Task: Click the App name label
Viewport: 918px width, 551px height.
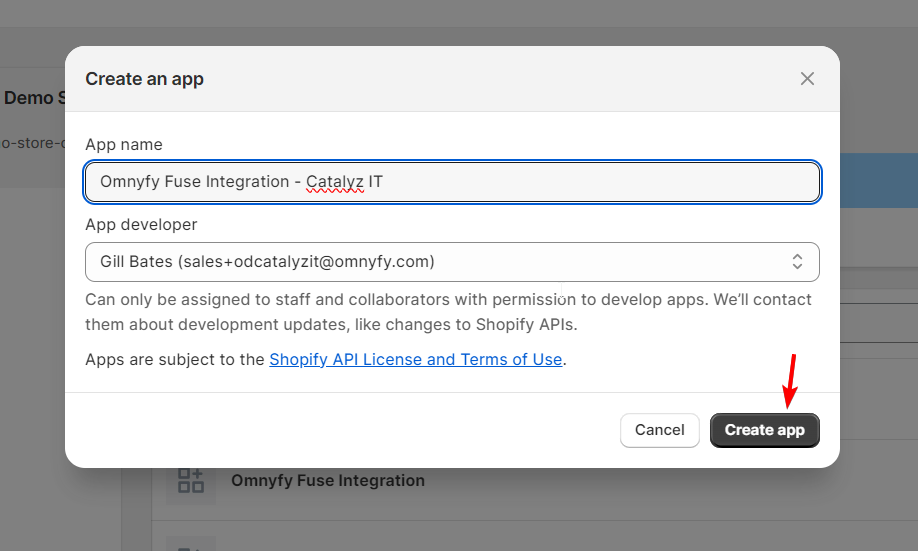Action: [x=124, y=145]
